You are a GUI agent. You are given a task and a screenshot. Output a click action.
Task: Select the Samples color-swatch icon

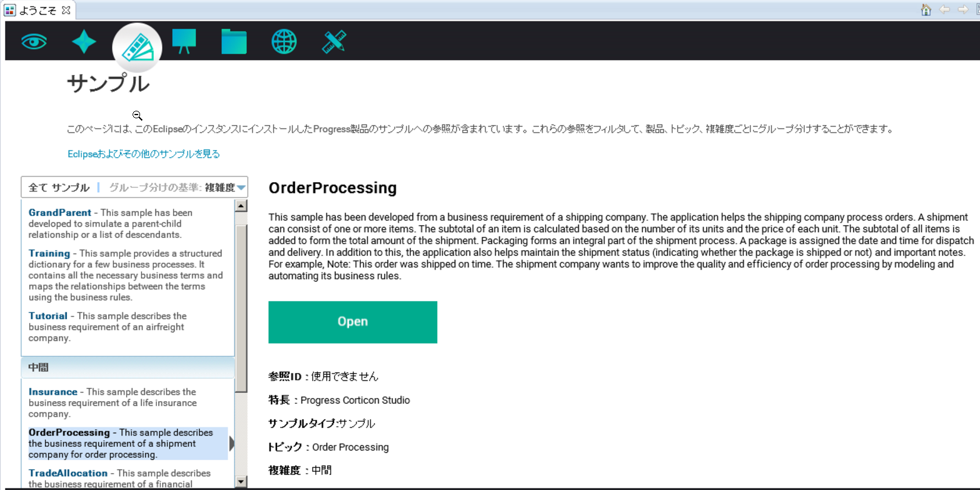click(x=136, y=48)
